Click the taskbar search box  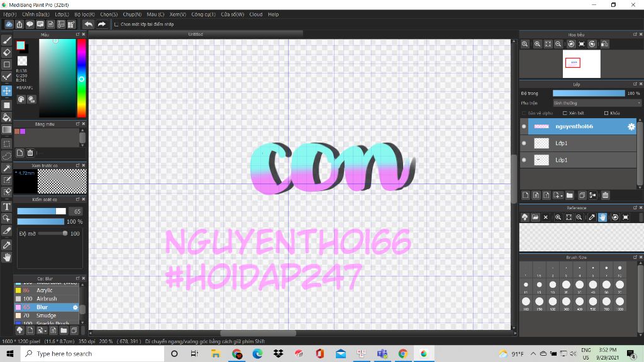(92, 353)
